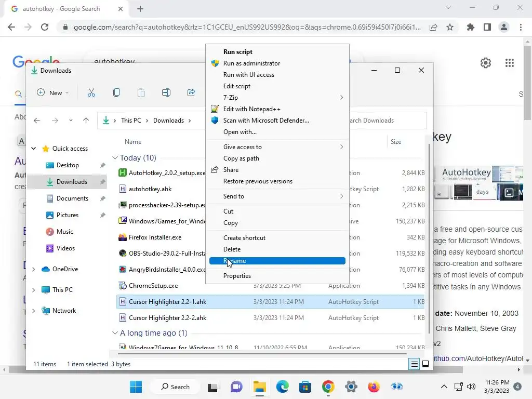Open Firefox from taskbar
Image resolution: width=532 pixels, height=399 pixels.
(374, 387)
